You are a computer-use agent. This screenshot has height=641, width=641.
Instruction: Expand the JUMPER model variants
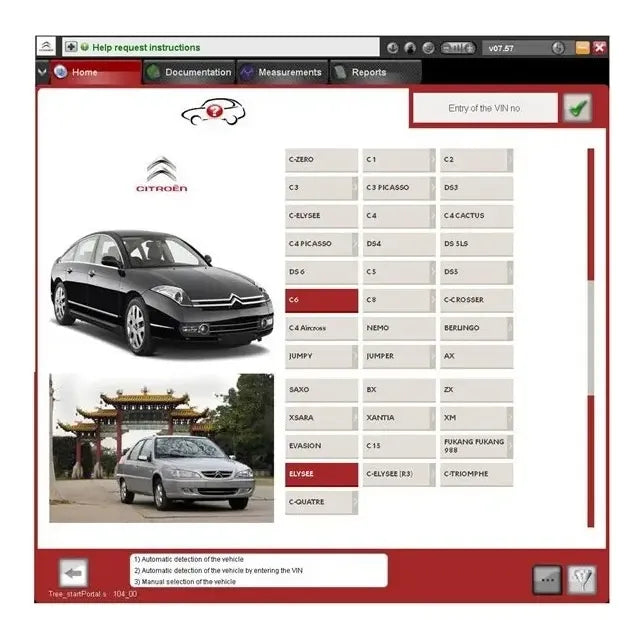click(433, 356)
